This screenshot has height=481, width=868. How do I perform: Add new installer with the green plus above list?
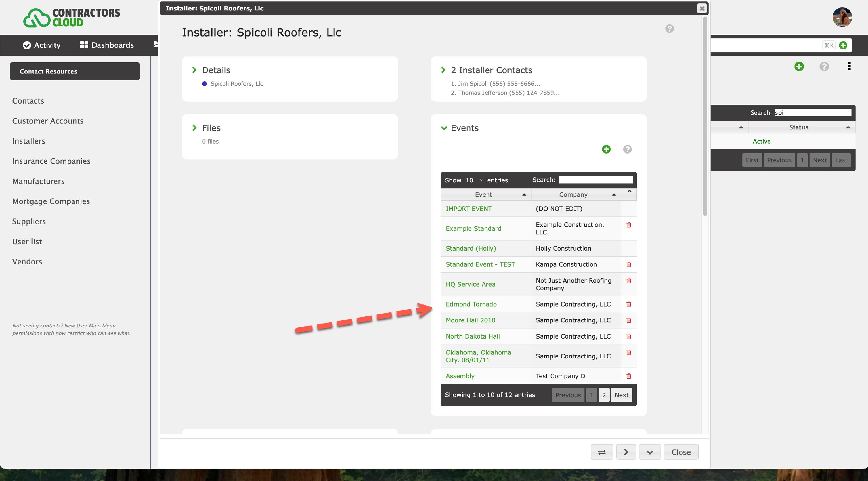799,66
